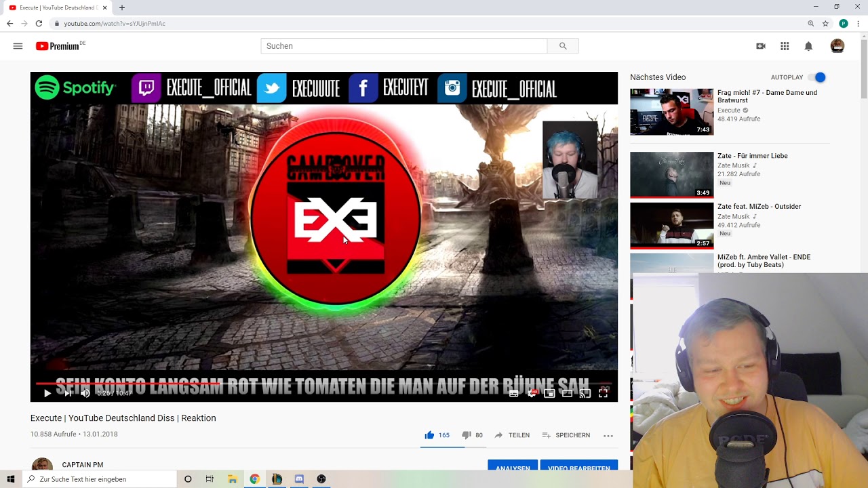
Task: Click the Suchen search field
Action: point(404,46)
